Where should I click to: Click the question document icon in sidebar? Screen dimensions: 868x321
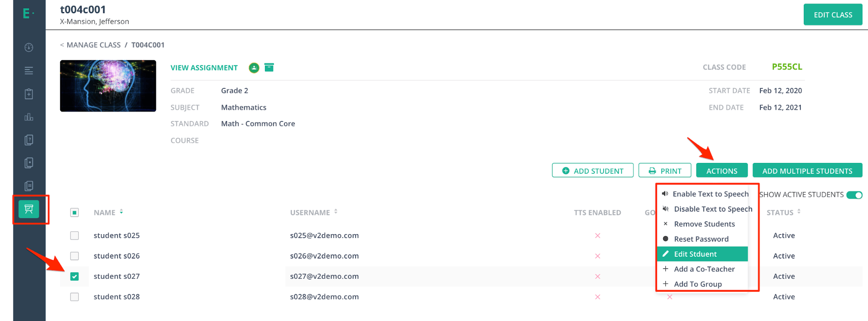pos(29,140)
